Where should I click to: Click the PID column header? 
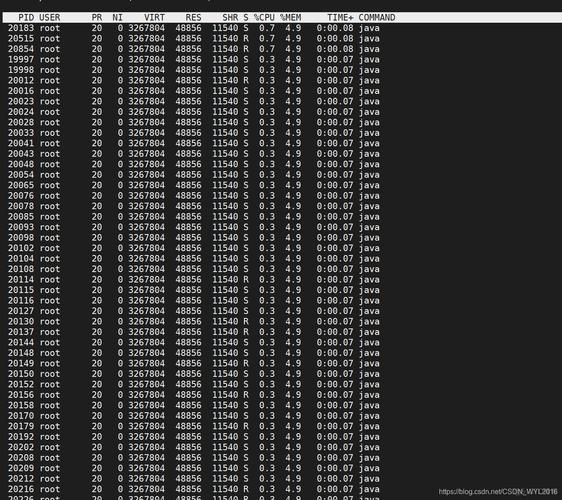pos(26,18)
